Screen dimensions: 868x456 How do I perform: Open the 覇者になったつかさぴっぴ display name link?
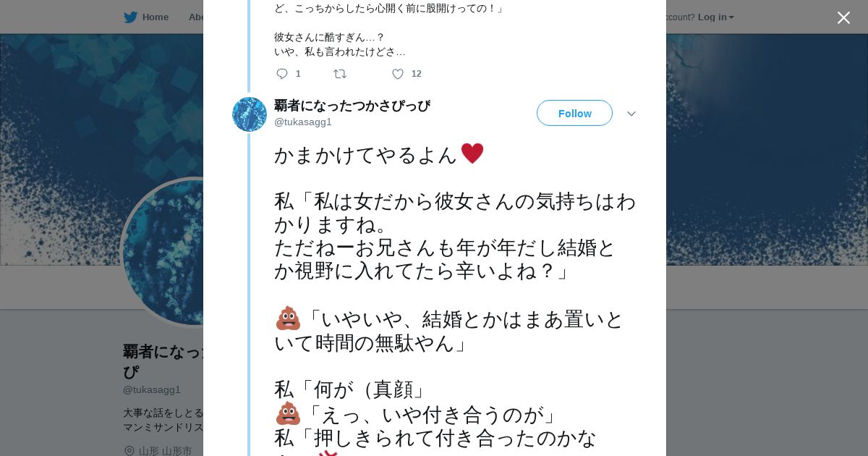pyautogui.click(x=352, y=106)
